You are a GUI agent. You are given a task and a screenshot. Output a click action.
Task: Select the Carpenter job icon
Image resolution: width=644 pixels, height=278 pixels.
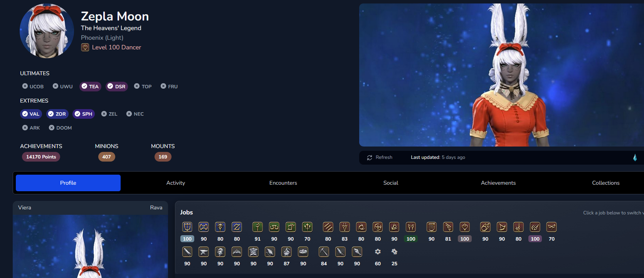[x=187, y=252]
